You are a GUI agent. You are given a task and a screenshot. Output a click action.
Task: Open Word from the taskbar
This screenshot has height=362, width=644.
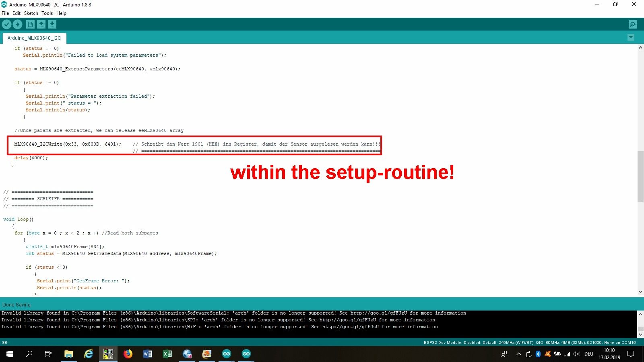[x=148, y=354]
